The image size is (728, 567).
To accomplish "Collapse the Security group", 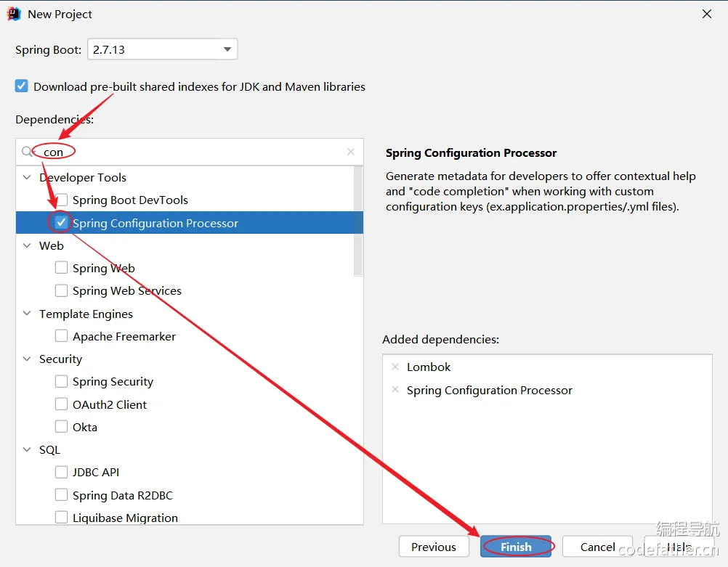I will pyautogui.click(x=27, y=359).
